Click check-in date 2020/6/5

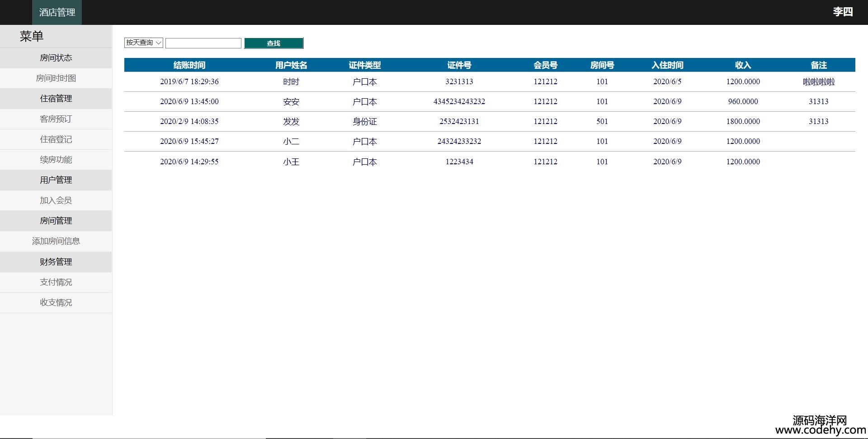[x=667, y=82]
